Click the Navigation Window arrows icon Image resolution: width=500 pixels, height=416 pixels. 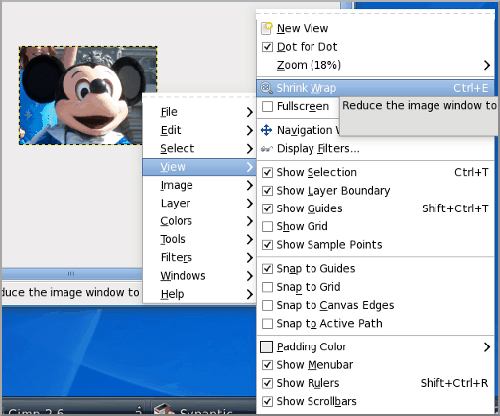pyautogui.click(x=266, y=130)
